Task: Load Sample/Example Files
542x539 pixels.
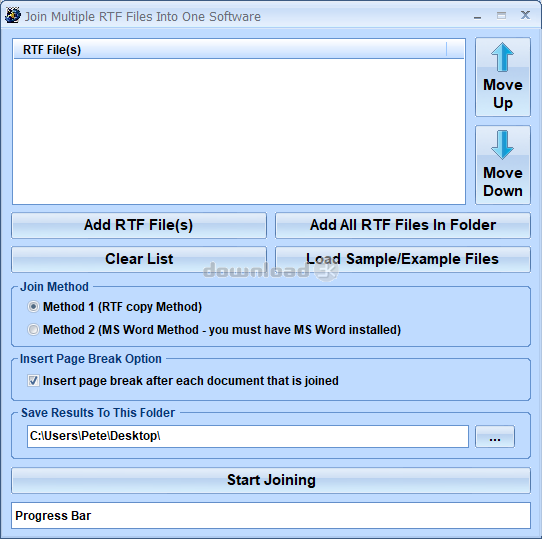Action: tap(403, 259)
